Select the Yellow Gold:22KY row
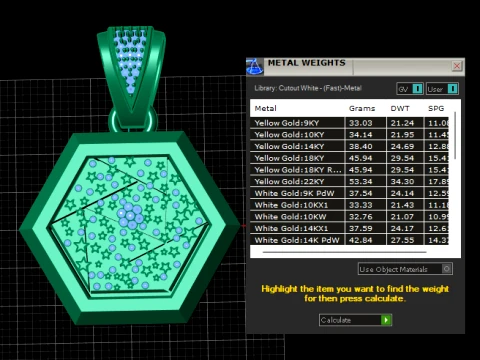The height and width of the screenshot is (360, 480). [349, 181]
